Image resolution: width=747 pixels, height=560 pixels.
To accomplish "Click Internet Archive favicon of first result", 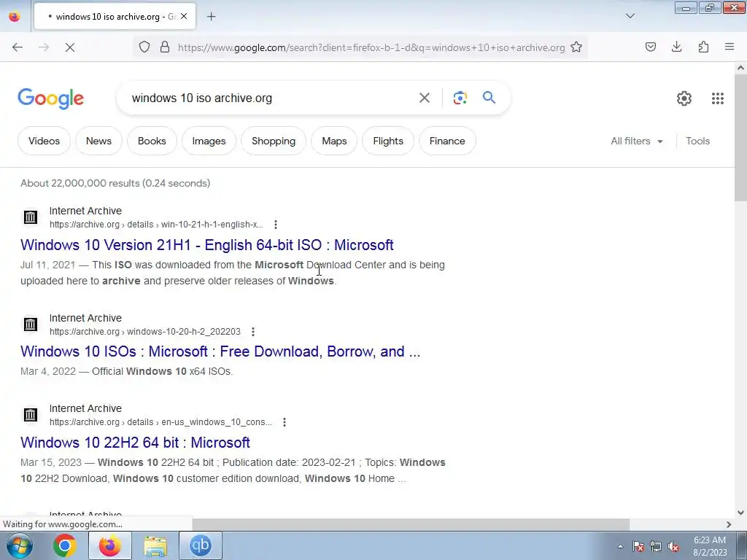I will pyautogui.click(x=31, y=217).
